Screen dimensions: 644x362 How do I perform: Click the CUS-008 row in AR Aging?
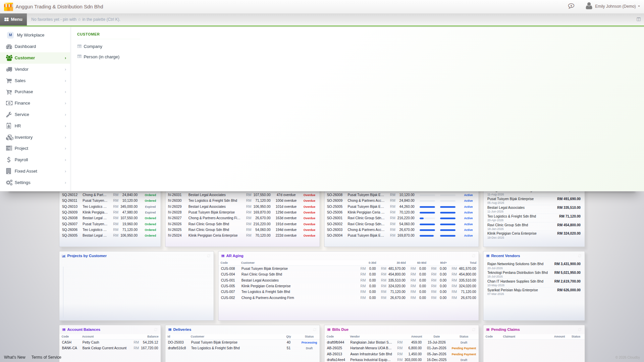348,269
